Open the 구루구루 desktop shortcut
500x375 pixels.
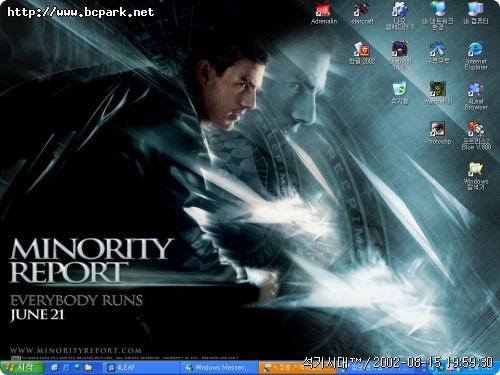(x=438, y=53)
